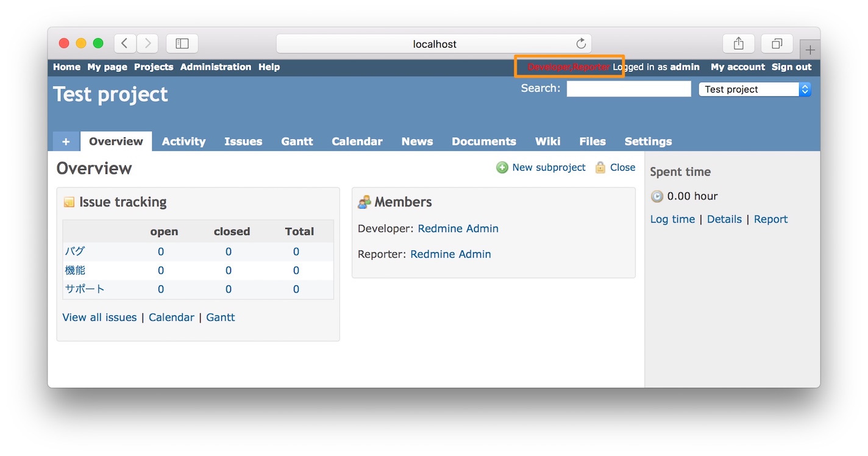Click the Test project title

[x=110, y=94]
